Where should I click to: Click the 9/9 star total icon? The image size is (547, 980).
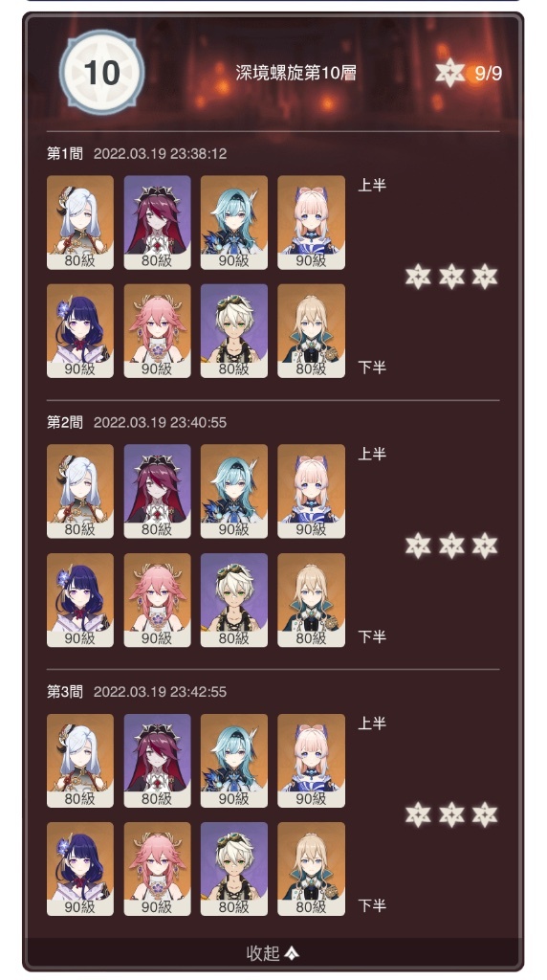450,73
